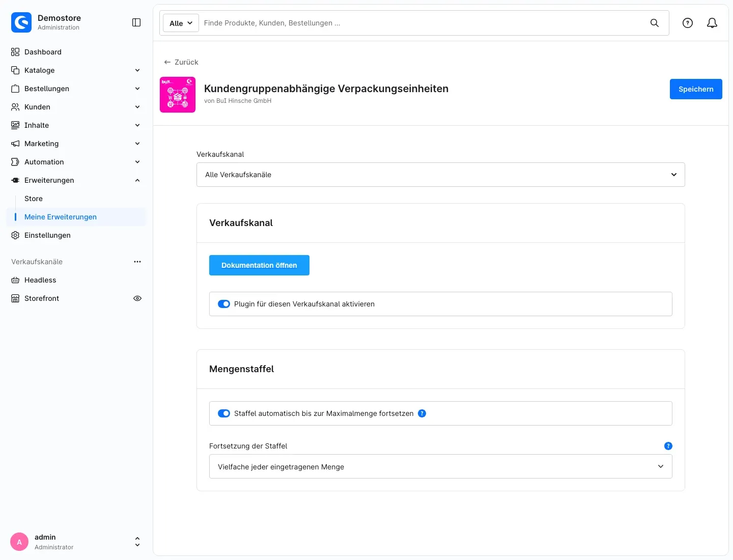733x560 pixels.
Task: Collapse the sidebar with the panel icon
Action: click(x=136, y=22)
